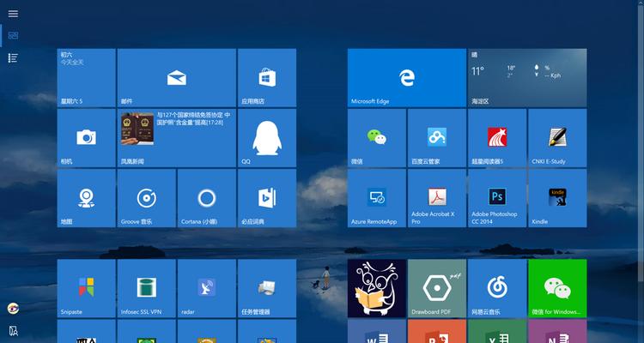
Task: Open the hamburger menu in Start sidebar
Action: point(13,14)
